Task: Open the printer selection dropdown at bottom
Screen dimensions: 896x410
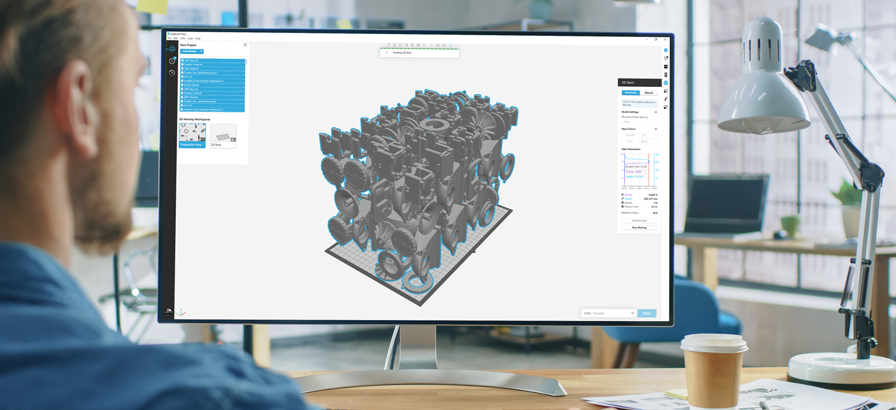Action: 608,313
